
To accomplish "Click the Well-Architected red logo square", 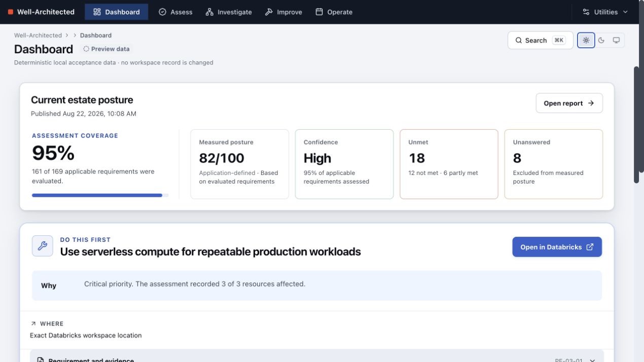I will pos(11,12).
